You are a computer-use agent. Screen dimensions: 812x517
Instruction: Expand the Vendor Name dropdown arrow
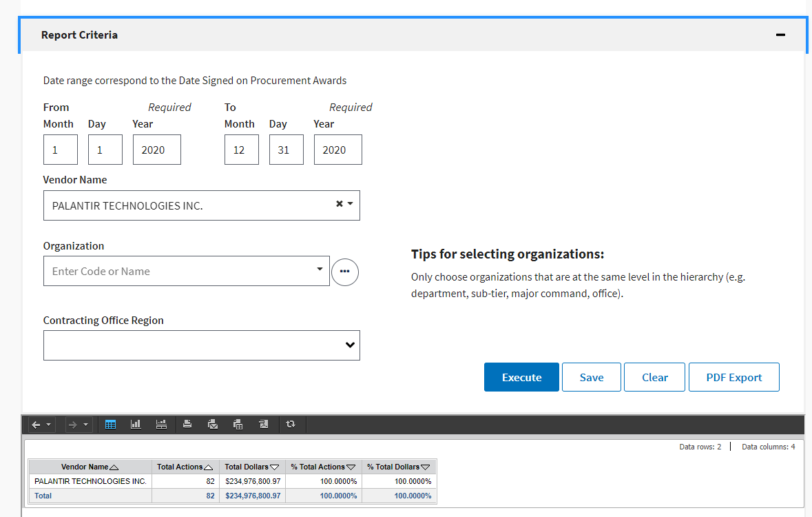[x=351, y=204]
